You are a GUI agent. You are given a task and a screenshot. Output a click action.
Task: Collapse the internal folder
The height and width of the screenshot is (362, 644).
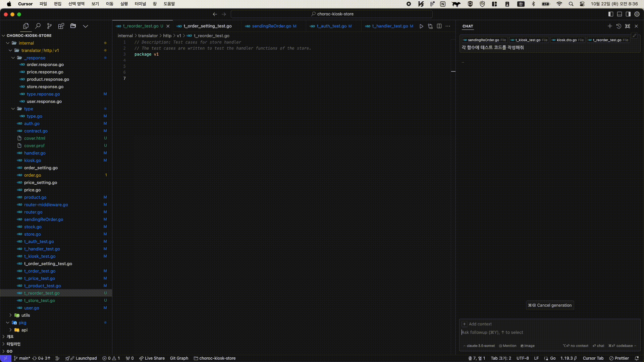click(8, 43)
